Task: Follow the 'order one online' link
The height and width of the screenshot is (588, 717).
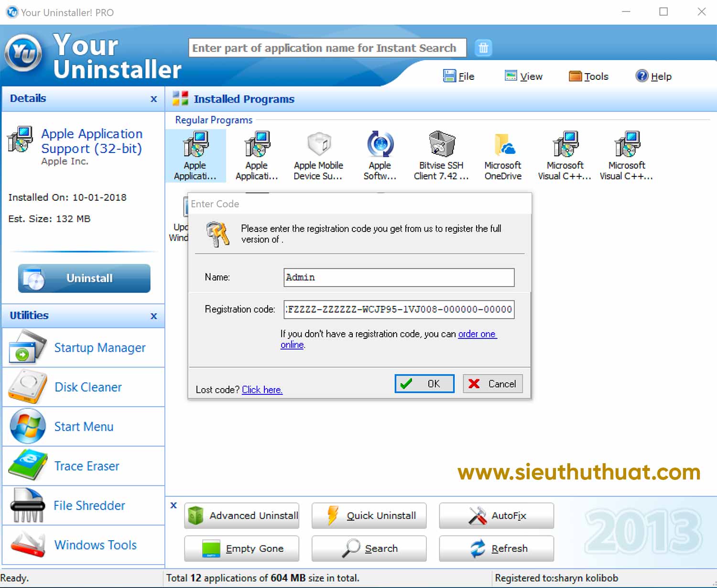Action: coord(477,334)
